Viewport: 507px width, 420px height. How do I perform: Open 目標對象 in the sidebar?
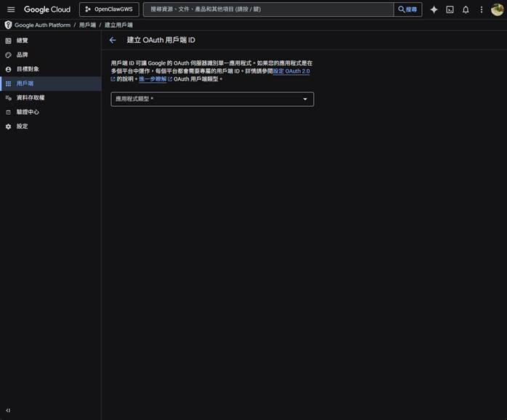point(28,69)
